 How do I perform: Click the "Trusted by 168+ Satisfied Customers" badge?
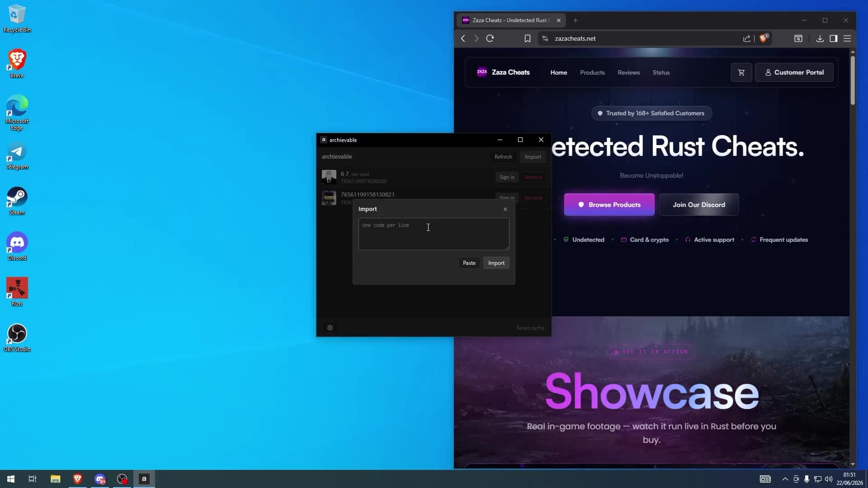click(651, 113)
